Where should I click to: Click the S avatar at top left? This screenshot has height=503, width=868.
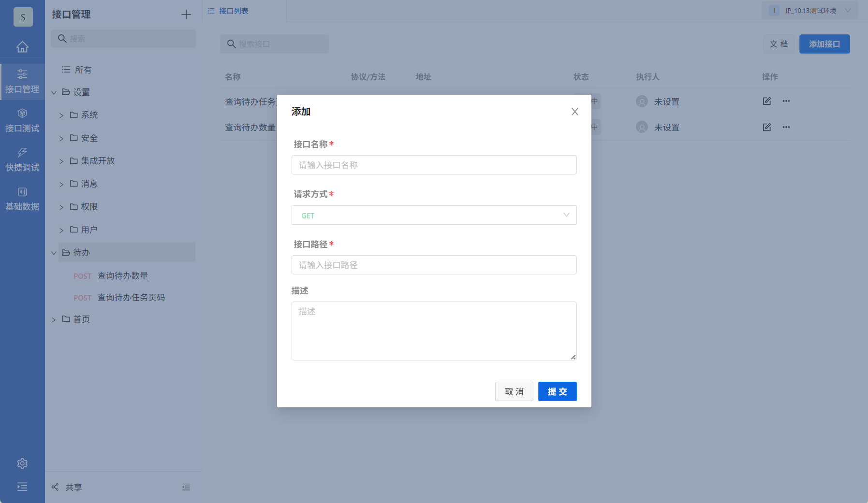coord(22,16)
